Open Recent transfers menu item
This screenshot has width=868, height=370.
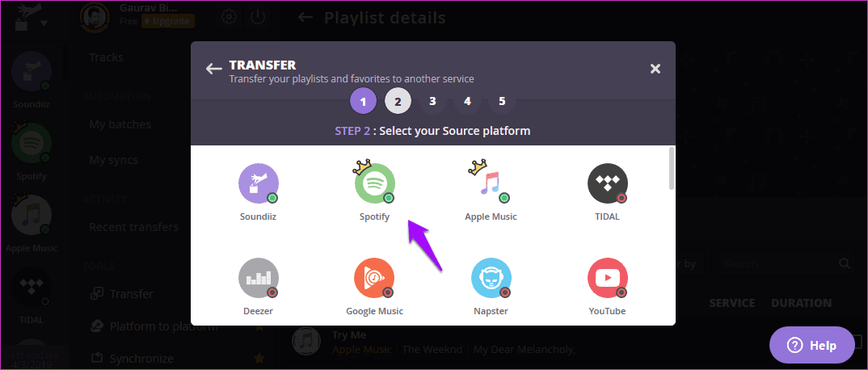(134, 227)
